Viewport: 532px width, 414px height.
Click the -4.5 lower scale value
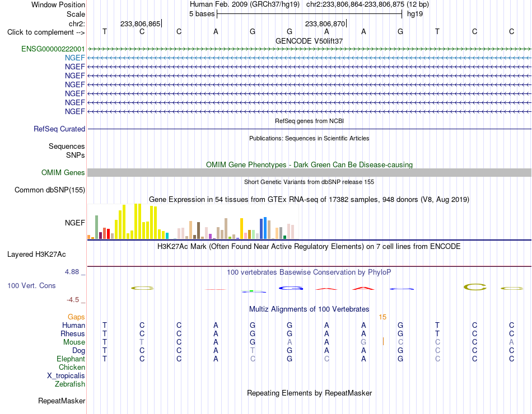point(73,300)
